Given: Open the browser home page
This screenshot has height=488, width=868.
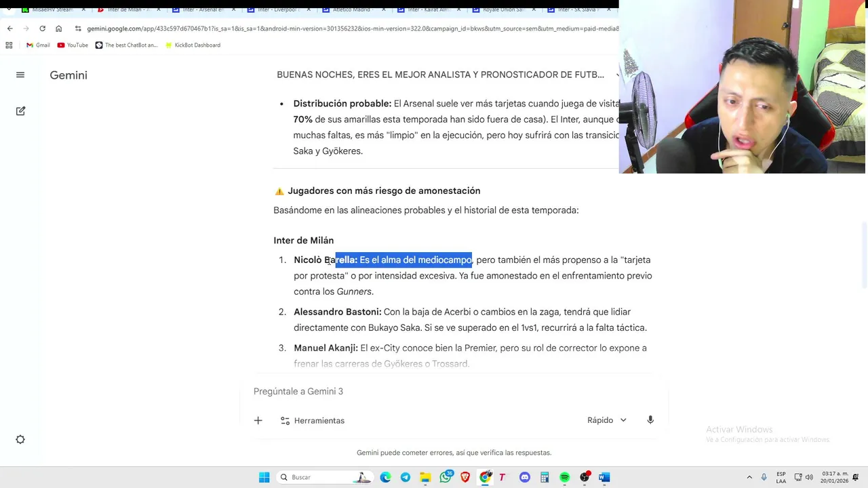Looking at the screenshot, I should [59, 28].
